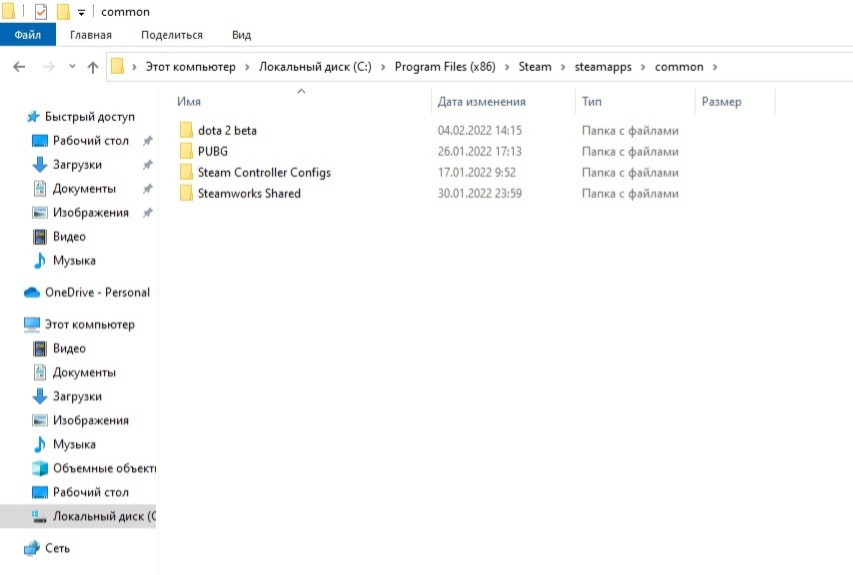Expand chevron before Этот компьютер breadcrumb
The image size is (853, 575).
pos(134,67)
